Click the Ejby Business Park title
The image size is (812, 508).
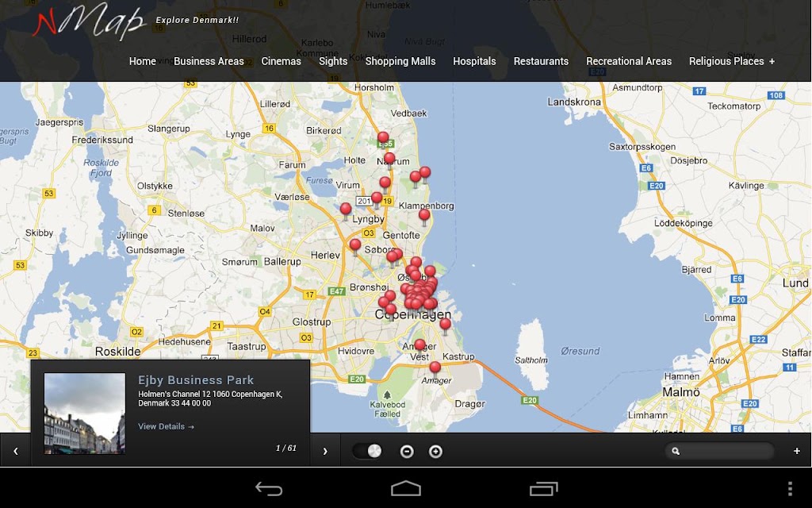tap(196, 380)
